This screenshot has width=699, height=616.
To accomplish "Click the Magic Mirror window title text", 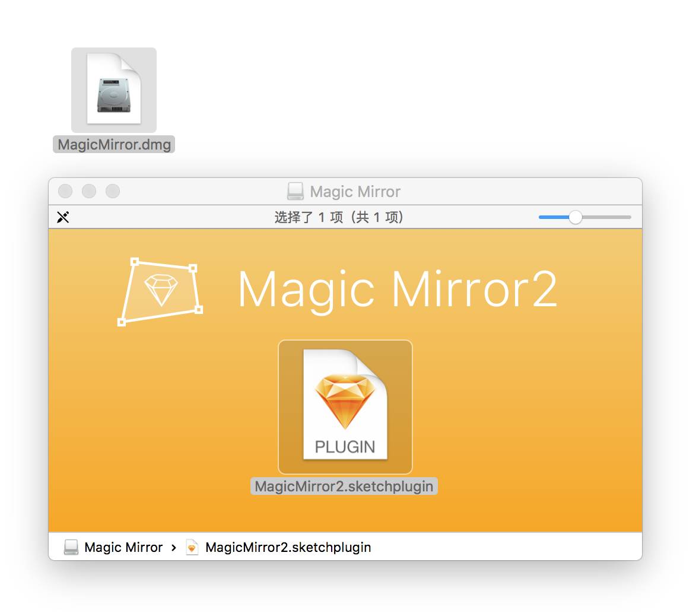I will [355, 192].
